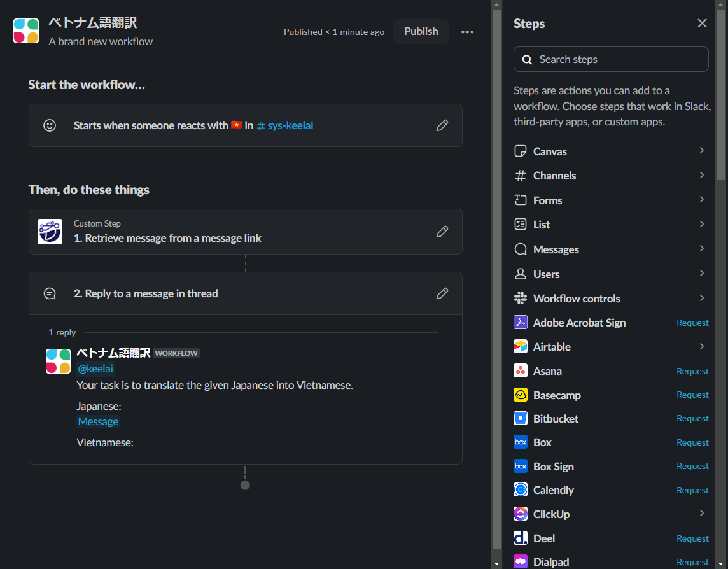Expand the Forms steps chevron
This screenshot has height=569, width=728.
[701, 199]
